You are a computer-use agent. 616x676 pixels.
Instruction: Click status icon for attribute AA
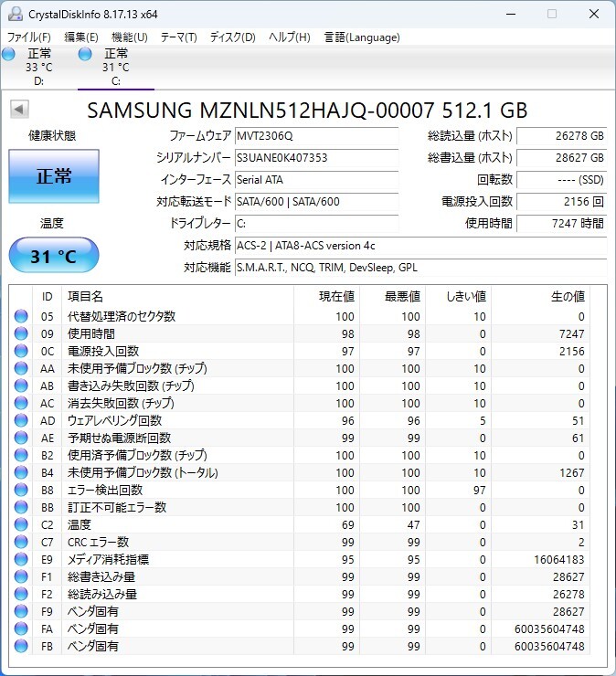[21, 369]
